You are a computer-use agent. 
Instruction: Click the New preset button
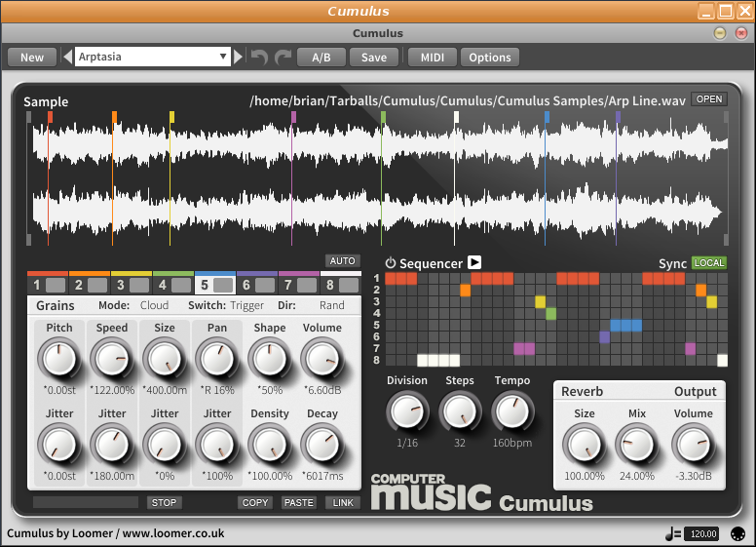pyautogui.click(x=32, y=58)
